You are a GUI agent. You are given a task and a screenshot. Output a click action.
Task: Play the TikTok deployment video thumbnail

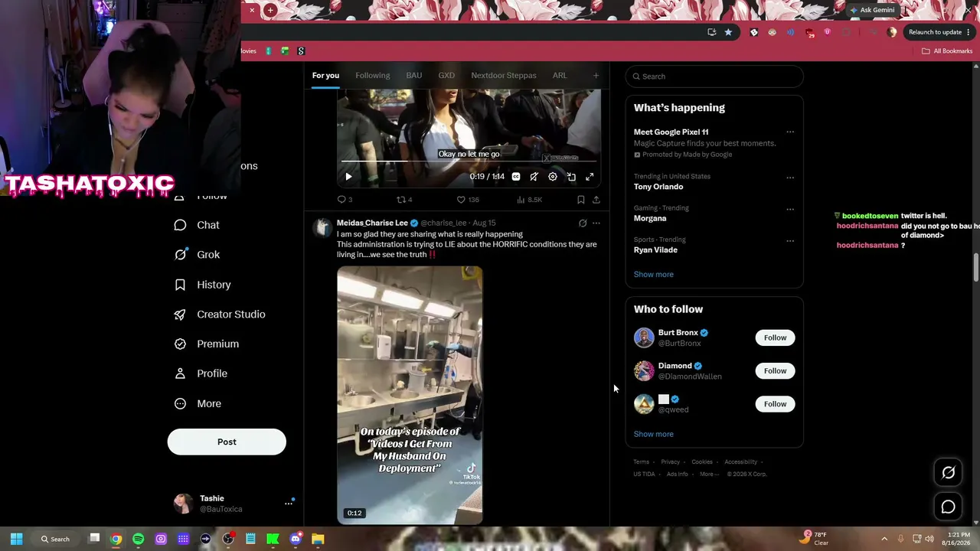410,395
